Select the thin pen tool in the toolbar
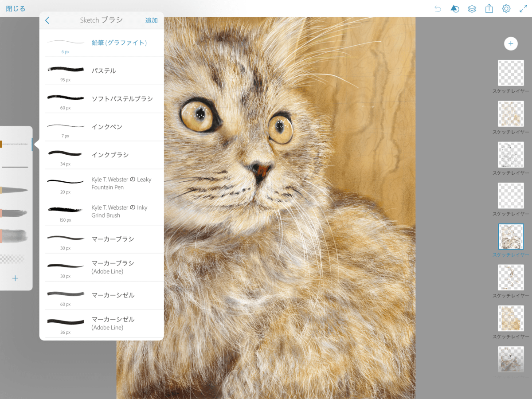 coord(15,167)
